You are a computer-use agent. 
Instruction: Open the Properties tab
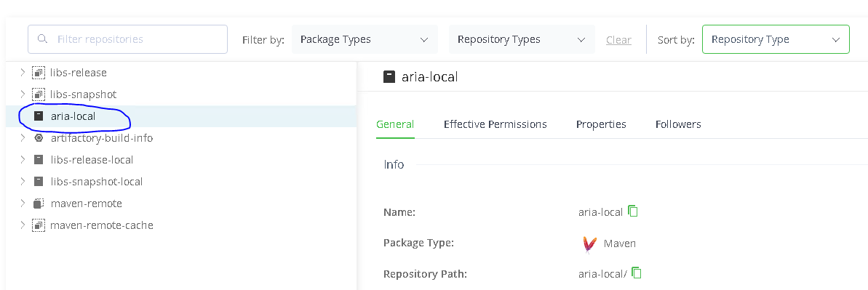(x=601, y=124)
